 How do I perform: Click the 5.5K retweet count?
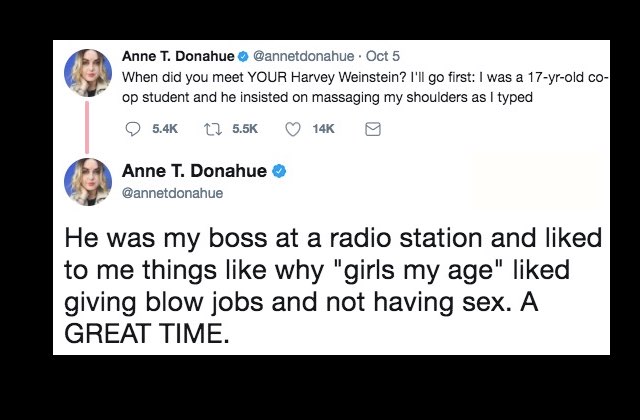click(245, 129)
